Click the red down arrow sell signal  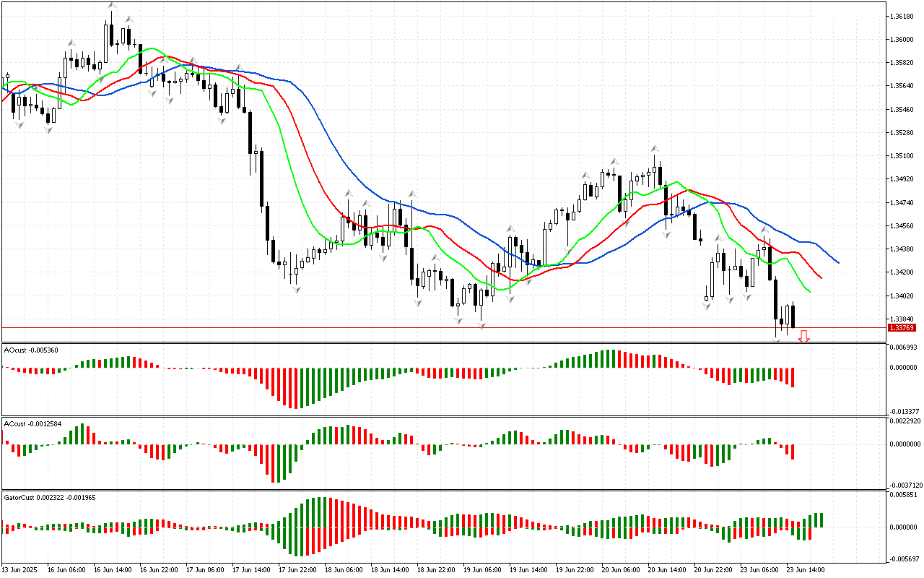click(x=803, y=336)
